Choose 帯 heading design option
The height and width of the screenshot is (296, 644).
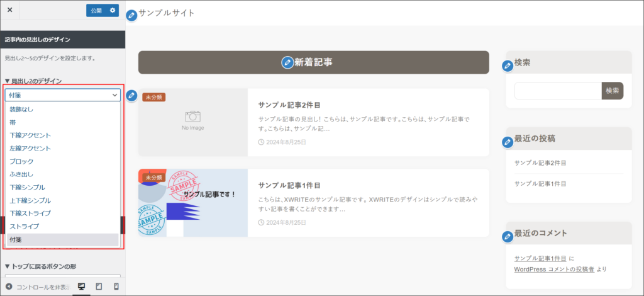point(62,123)
